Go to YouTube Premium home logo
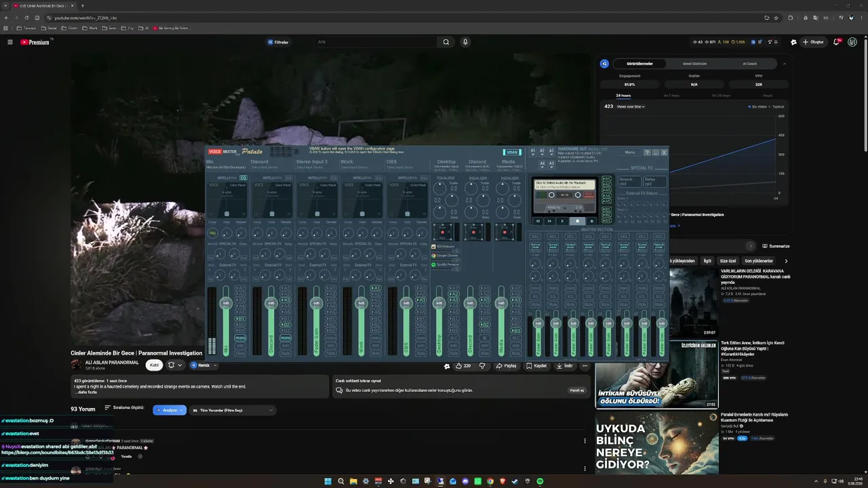This screenshot has height=488, width=868. pyautogui.click(x=35, y=42)
